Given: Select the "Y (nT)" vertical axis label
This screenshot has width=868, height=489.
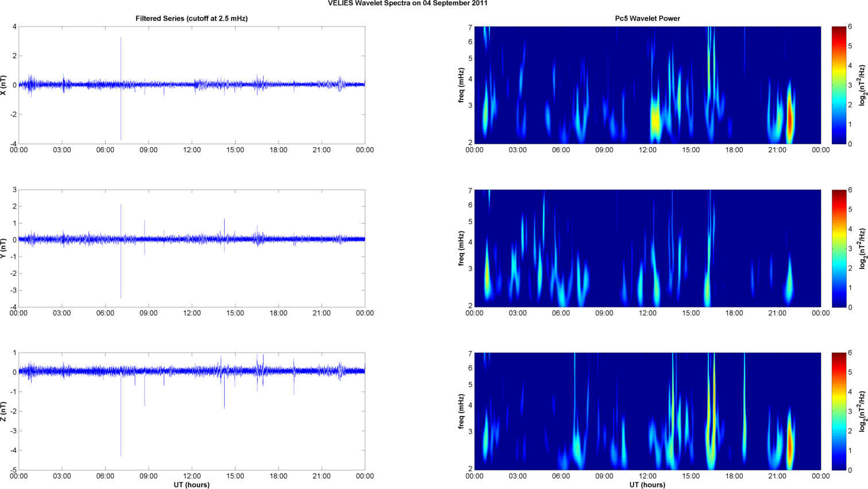Looking at the screenshot, I should 4,248.
